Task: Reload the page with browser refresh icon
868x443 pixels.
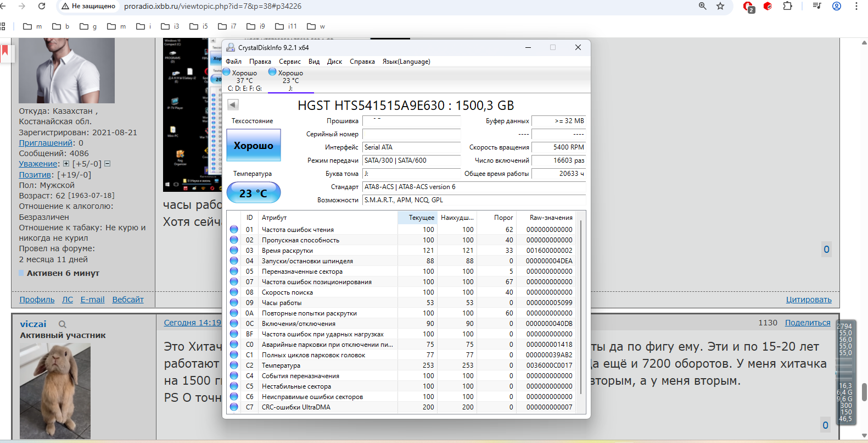Action: [42, 6]
